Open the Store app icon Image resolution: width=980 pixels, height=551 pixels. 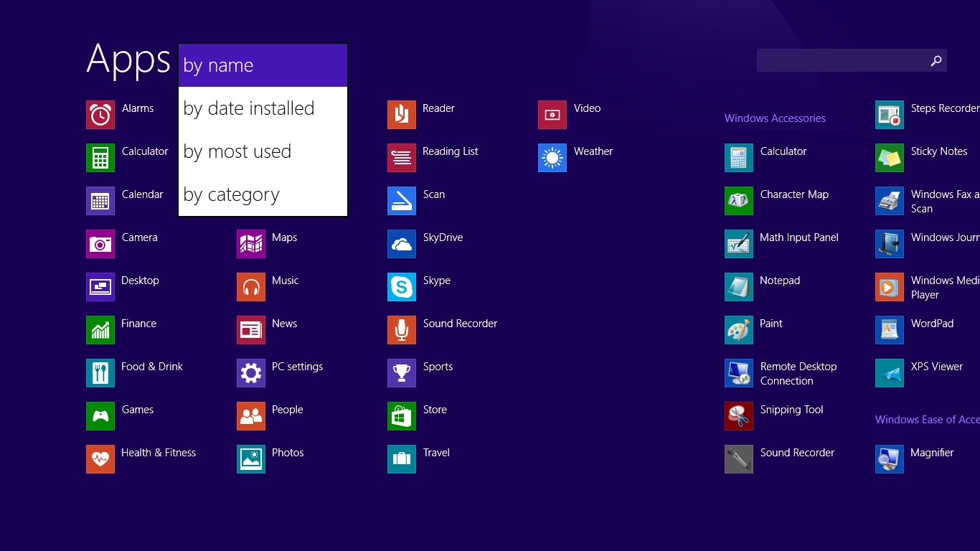tap(402, 416)
